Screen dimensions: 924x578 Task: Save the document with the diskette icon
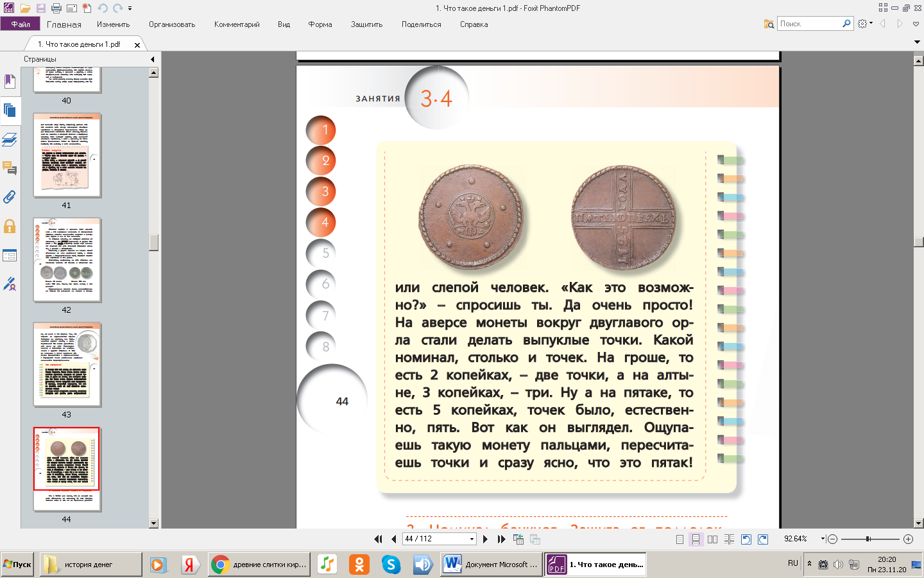pyautogui.click(x=40, y=8)
